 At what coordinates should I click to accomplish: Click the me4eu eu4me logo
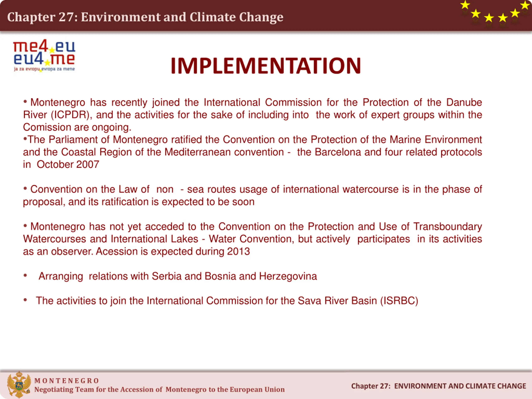(x=44, y=56)
